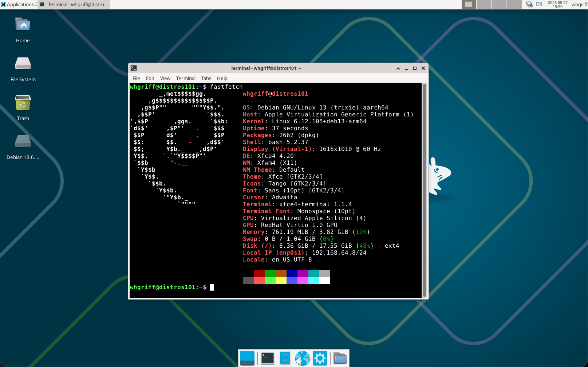Click the 'Icons: Tango' line
This screenshot has width=588, height=367.
285,183
